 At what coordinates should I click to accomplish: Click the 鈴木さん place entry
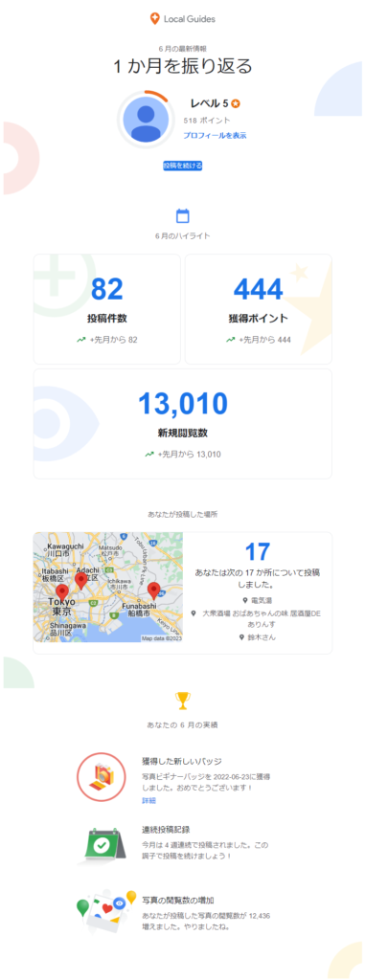point(257,637)
